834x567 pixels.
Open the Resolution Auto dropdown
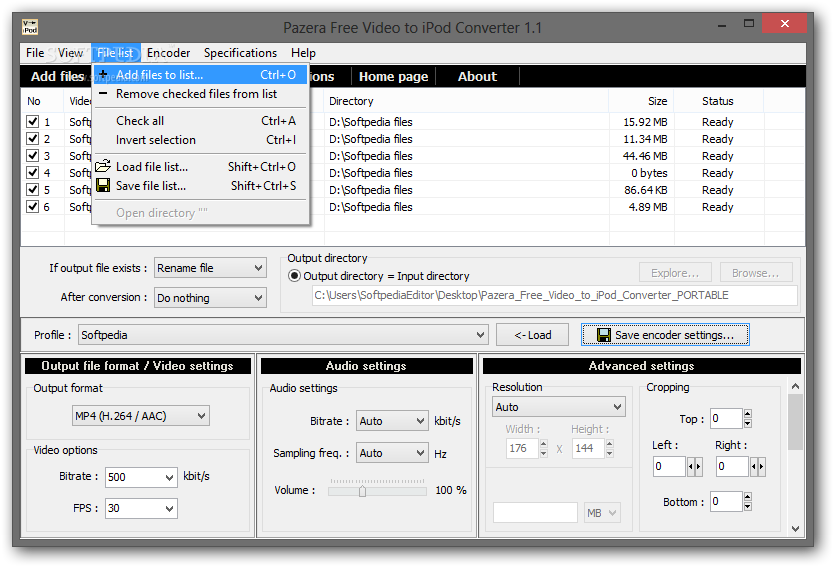pyautogui.click(x=558, y=407)
